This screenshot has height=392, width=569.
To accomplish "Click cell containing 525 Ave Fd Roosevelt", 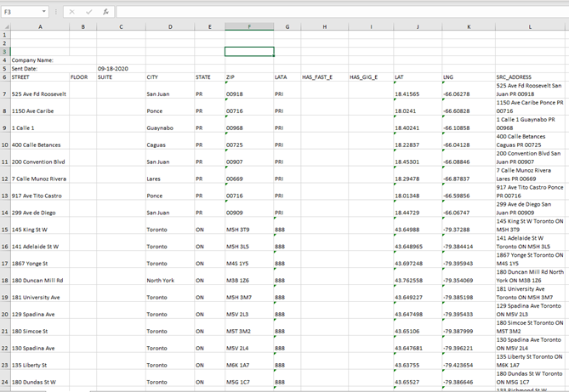I will pyautogui.click(x=39, y=94).
